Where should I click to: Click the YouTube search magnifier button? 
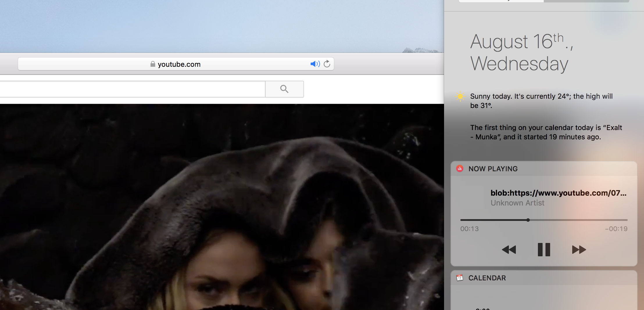[285, 89]
